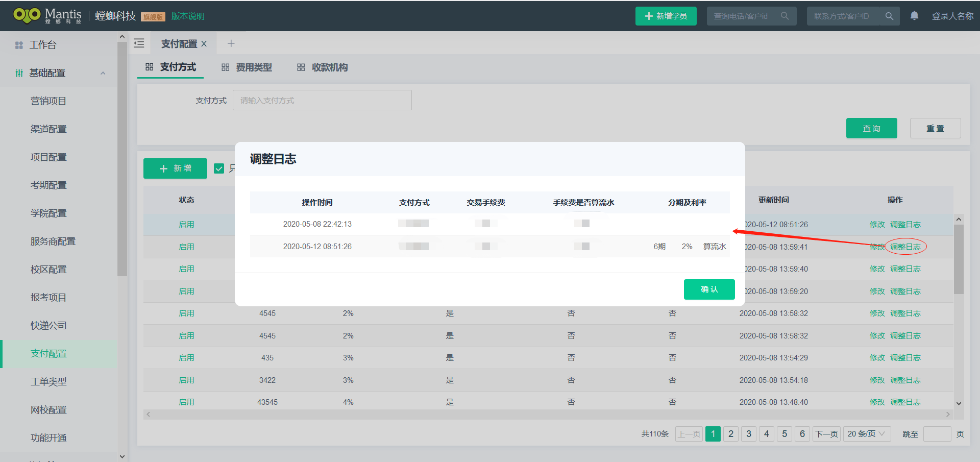The height and width of the screenshot is (462, 980).
Task: Add a new tab with plus icon
Action: (x=231, y=43)
